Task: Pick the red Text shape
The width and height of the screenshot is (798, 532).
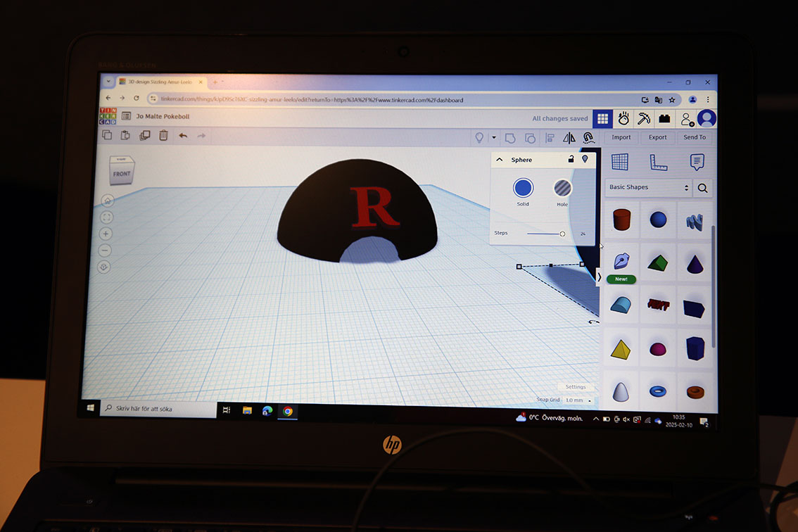Action: (x=658, y=305)
